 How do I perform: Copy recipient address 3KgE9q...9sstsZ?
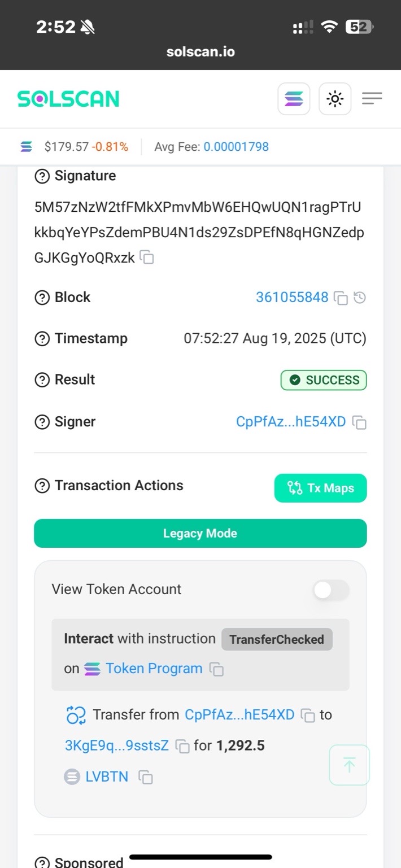tap(182, 746)
